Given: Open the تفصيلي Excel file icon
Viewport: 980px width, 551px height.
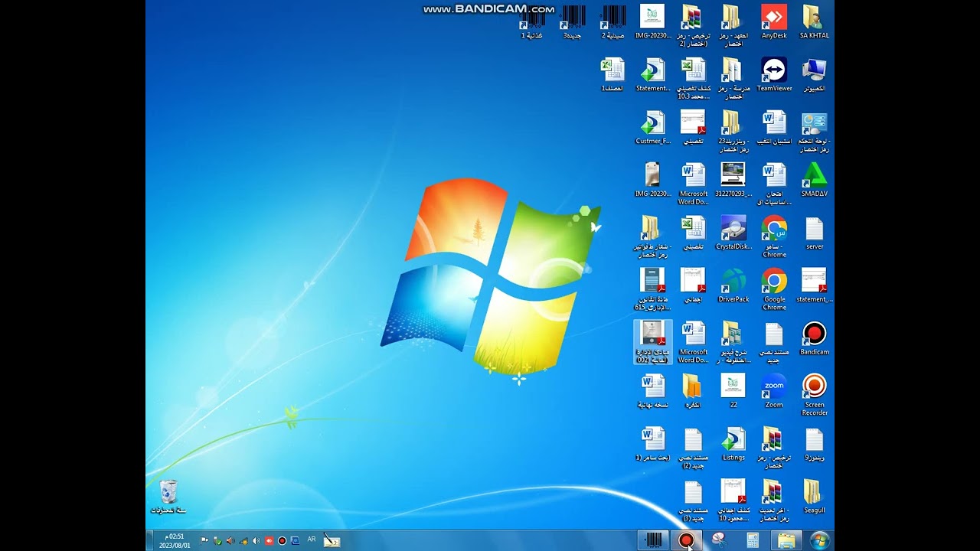Looking at the screenshot, I should pyautogui.click(x=693, y=233).
